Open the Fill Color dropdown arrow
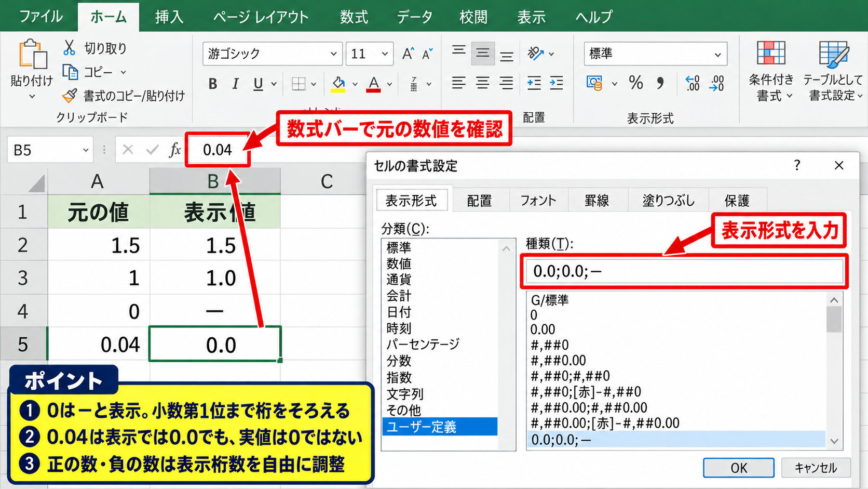This screenshot has width=868, height=489. tap(355, 84)
